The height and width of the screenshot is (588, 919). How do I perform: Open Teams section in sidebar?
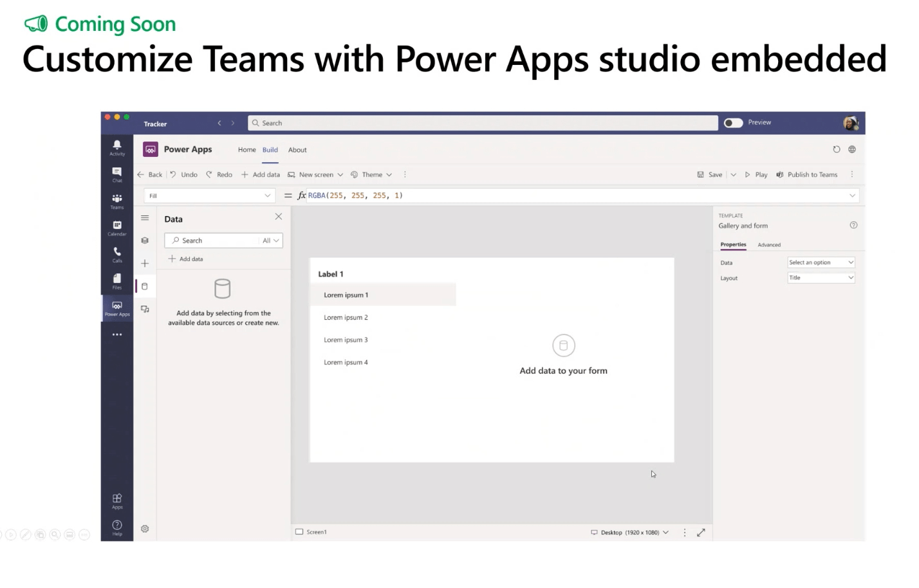117,201
